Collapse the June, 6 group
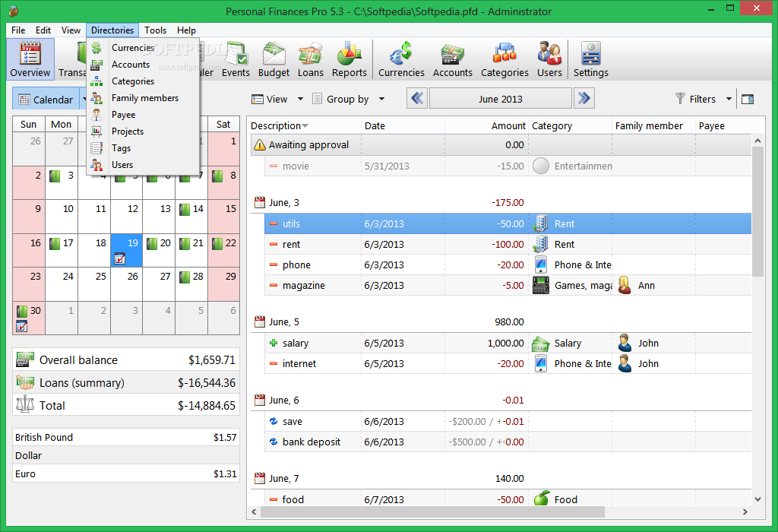This screenshot has height=532, width=778. pos(260,401)
